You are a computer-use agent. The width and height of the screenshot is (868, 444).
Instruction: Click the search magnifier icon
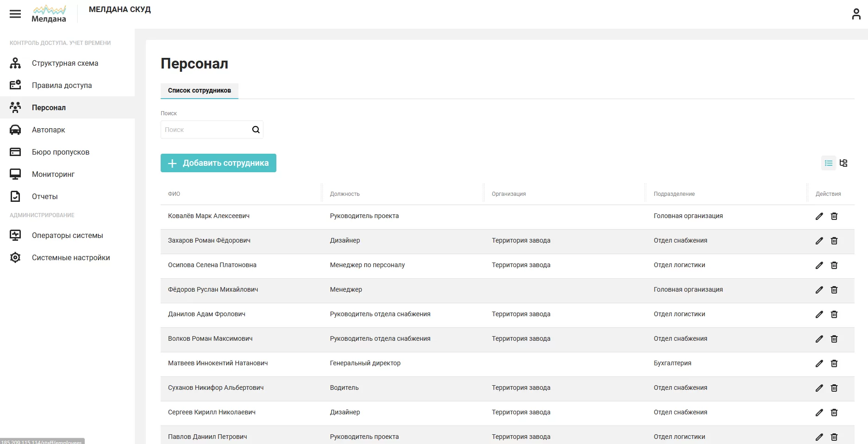(x=256, y=130)
